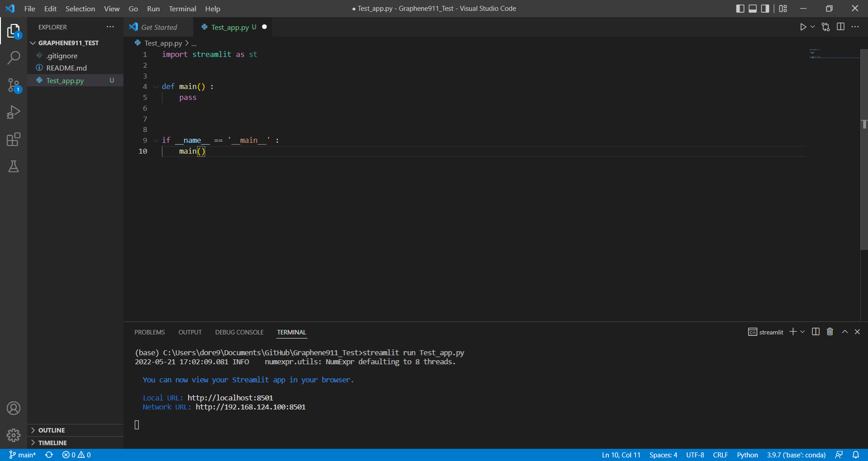Click the feedback icon in status bar
Screen dimensions: 868x461
click(x=839, y=455)
